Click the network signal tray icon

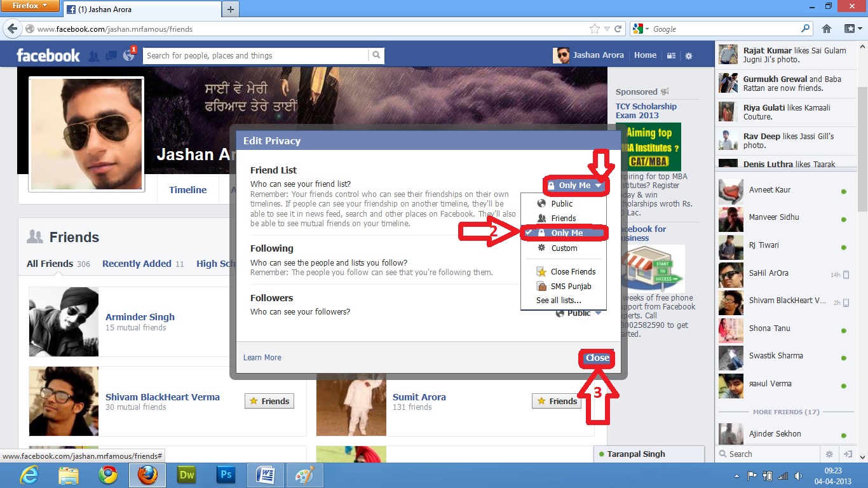point(783,475)
